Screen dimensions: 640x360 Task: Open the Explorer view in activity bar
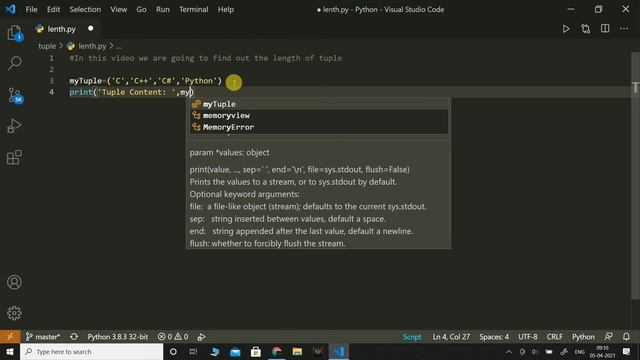tap(15, 33)
